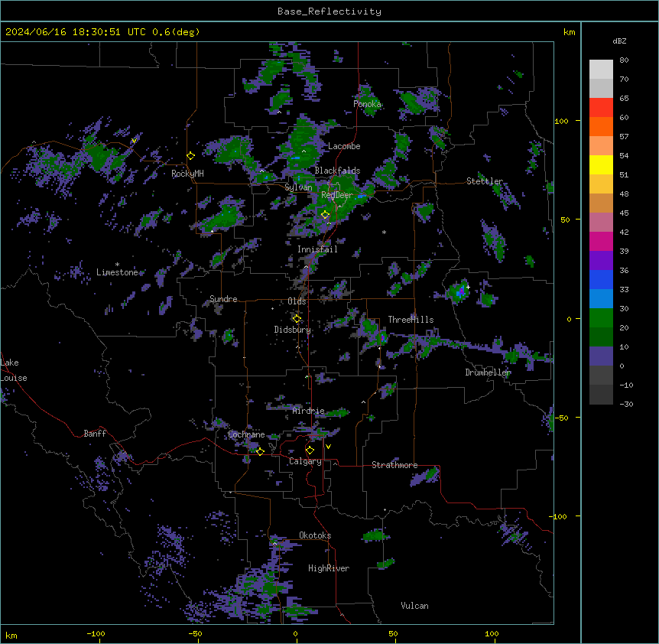This screenshot has width=659, height=644.
Task: Click the 100 tick on the right-hand distance axis
Action: click(x=561, y=121)
